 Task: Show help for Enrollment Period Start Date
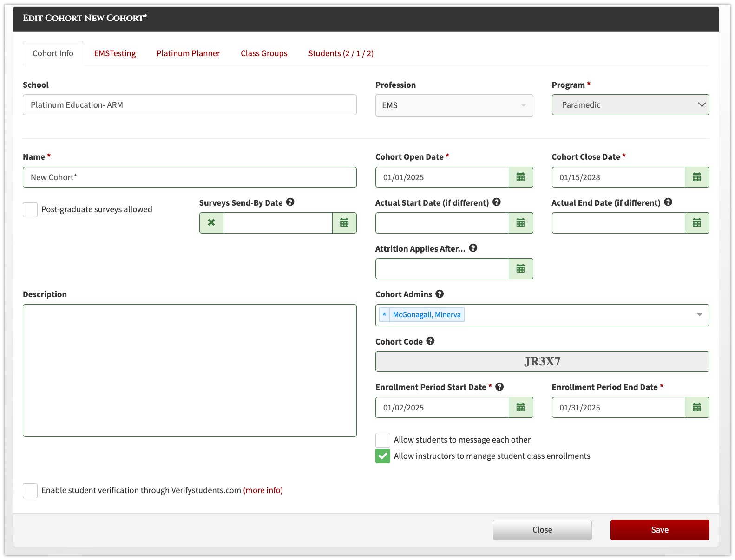click(x=499, y=387)
